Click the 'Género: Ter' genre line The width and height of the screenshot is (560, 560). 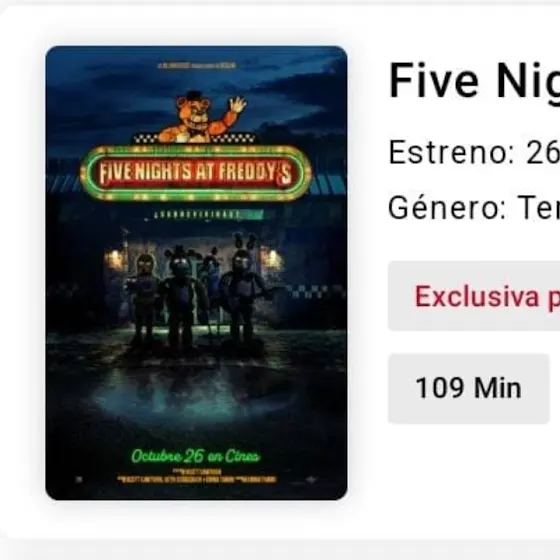point(474,208)
